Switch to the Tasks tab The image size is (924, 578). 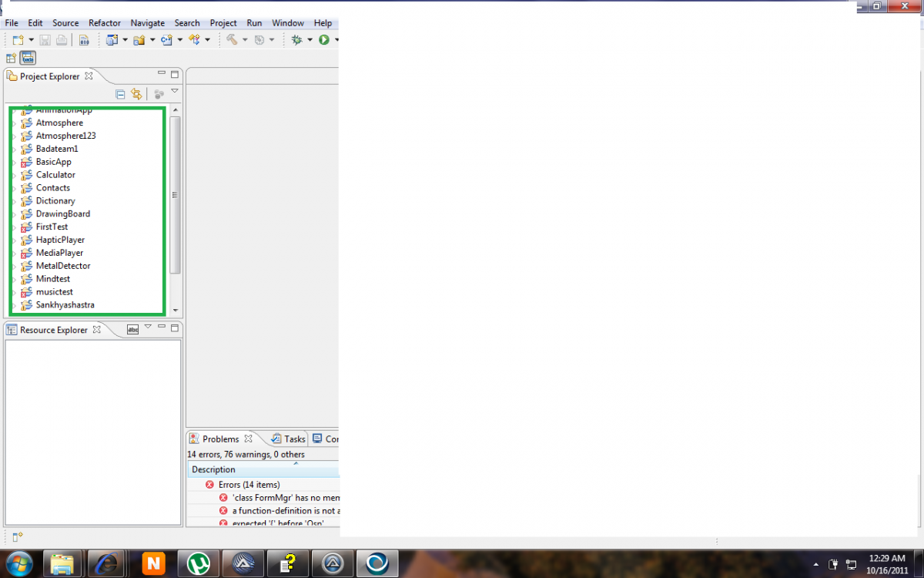tap(288, 439)
